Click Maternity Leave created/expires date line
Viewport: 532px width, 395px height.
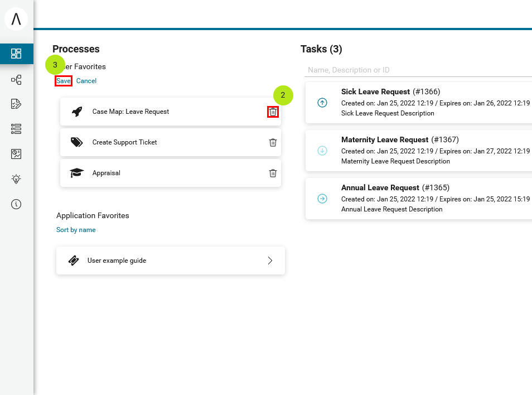tap(436, 151)
